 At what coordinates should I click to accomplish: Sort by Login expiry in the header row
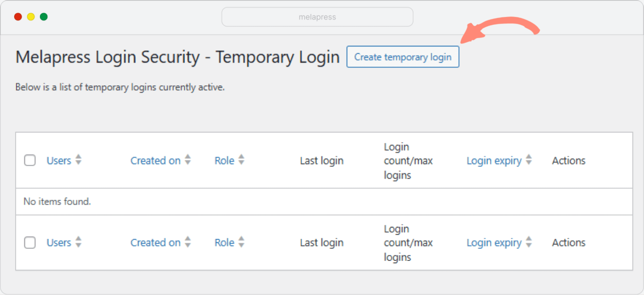(x=494, y=160)
